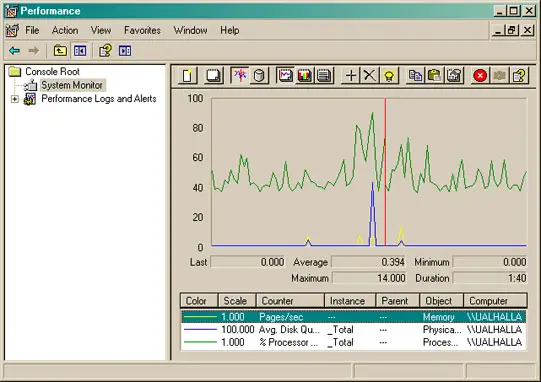
Task: Open the Properties icon in graph toolbar
Action: point(454,75)
